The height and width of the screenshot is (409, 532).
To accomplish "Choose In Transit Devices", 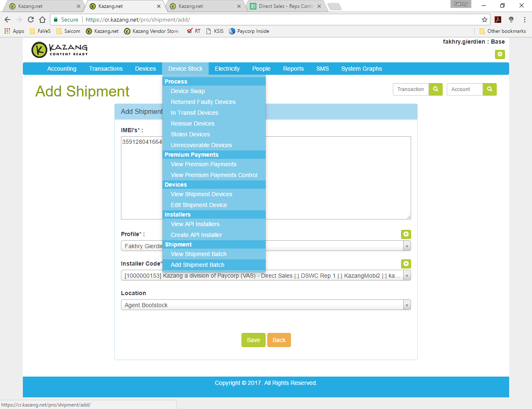I will [x=214, y=113].
